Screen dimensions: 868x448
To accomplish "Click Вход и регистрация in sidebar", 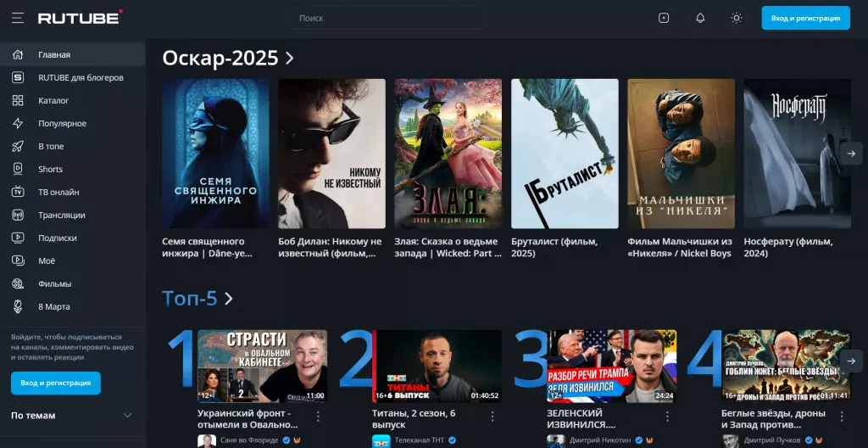I will (x=56, y=384).
